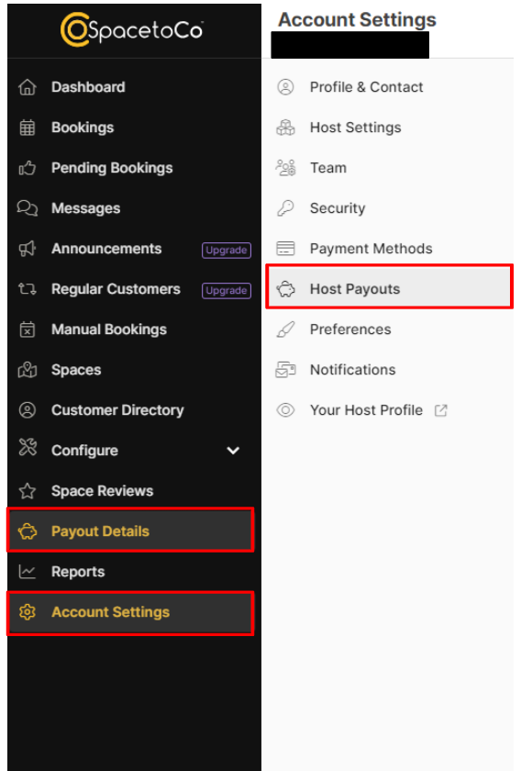This screenshot has height=771, width=532.
Task: Select Profile & Contact settings
Action: 366,87
